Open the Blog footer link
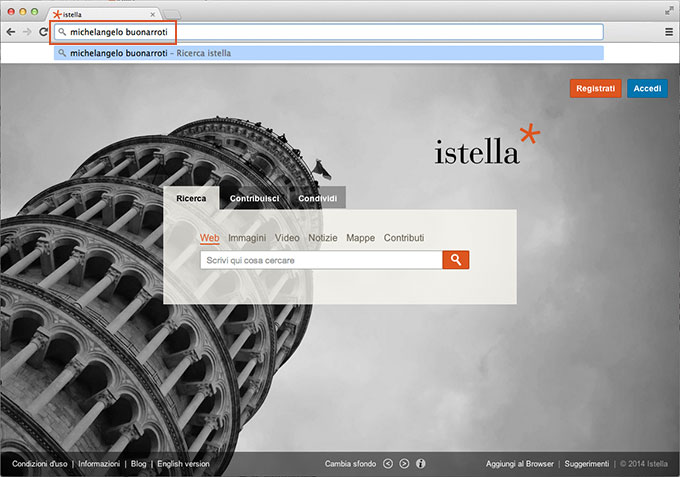The height and width of the screenshot is (477, 680). (x=138, y=464)
